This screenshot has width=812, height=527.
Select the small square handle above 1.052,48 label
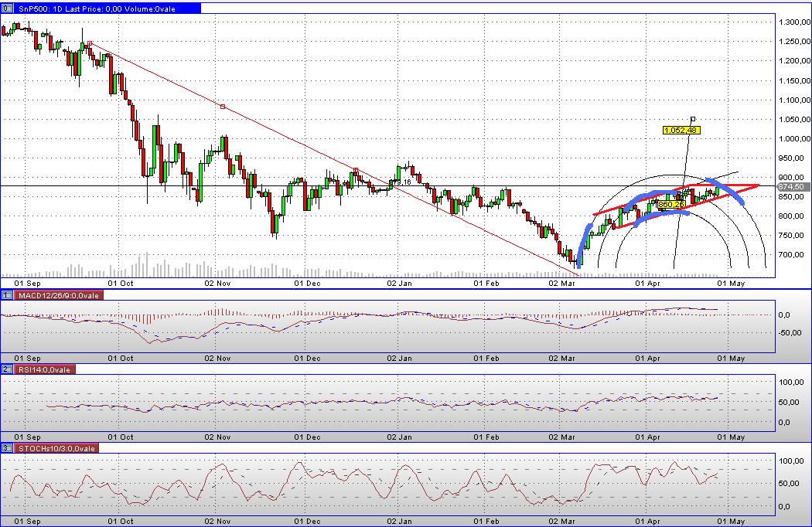[693, 120]
